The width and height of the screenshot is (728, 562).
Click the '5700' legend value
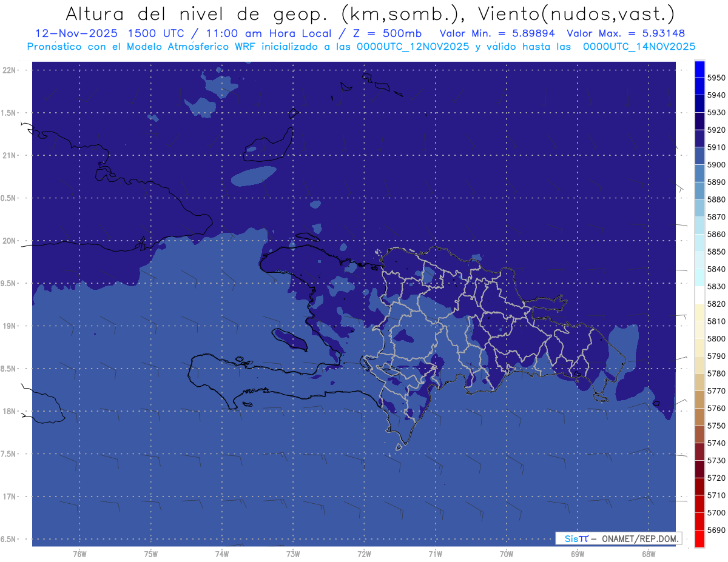pos(716,513)
